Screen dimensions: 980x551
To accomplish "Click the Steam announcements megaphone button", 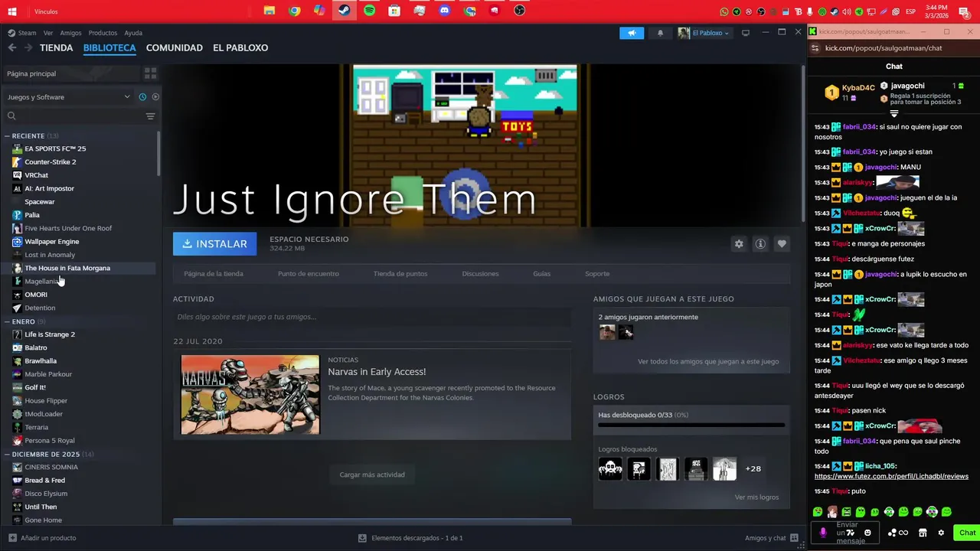I will coord(632,33).
